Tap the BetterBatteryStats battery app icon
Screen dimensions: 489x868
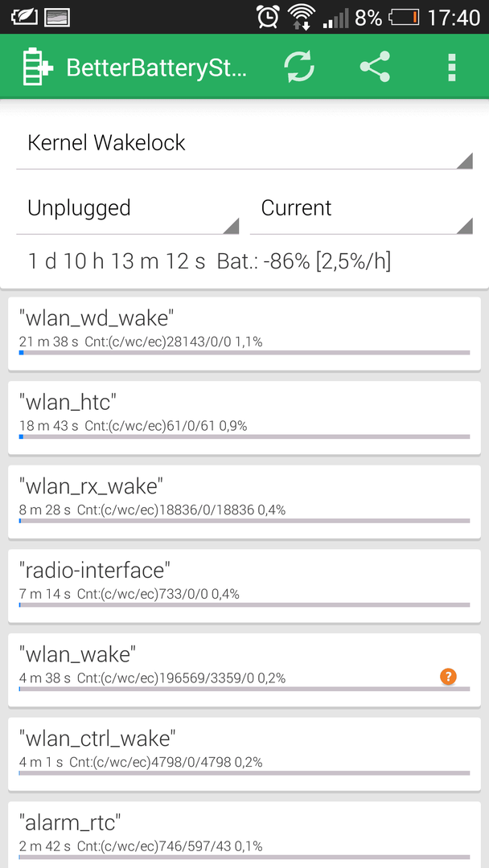click(x=38, y=67)
